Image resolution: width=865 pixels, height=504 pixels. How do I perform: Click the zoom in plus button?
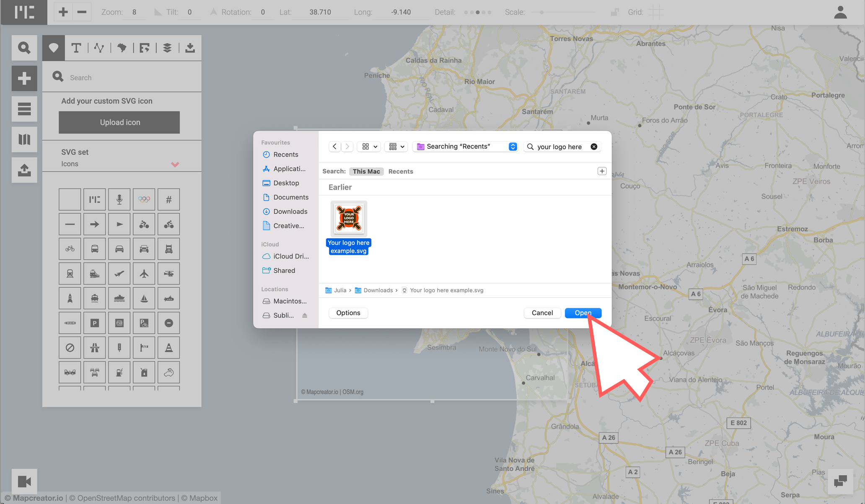(63, 12)
